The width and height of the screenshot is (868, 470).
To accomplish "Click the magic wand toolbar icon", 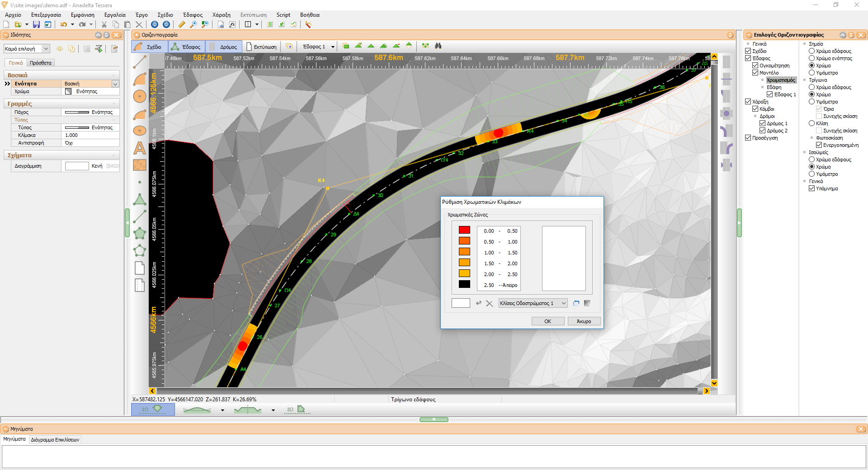I will [x=308, y=24].
